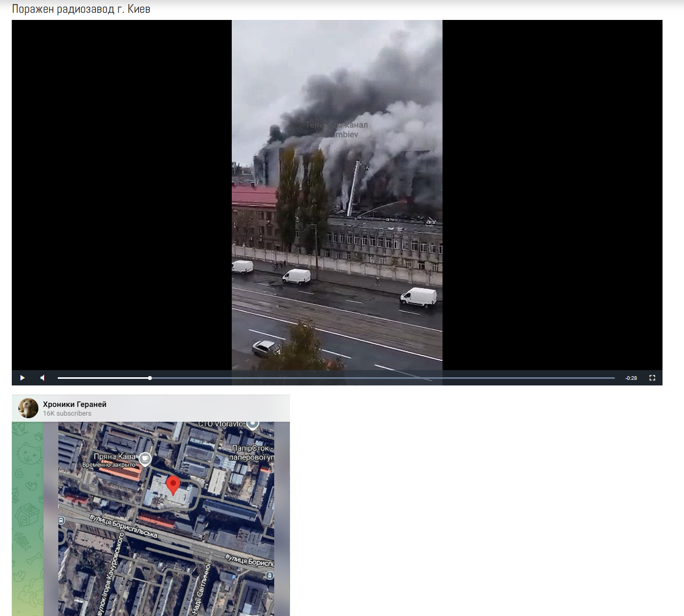Image resolution: width=684 pixels, height=616 pixels.
Task: Click the red location pin on map
Action: pos(173,485)
